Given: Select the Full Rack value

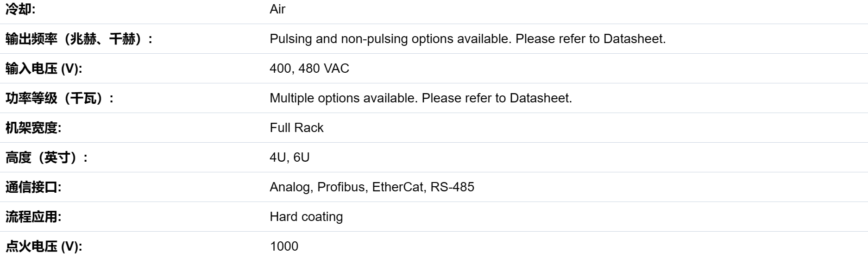Looking at the screenshot, I should click(x=296, y=128).
